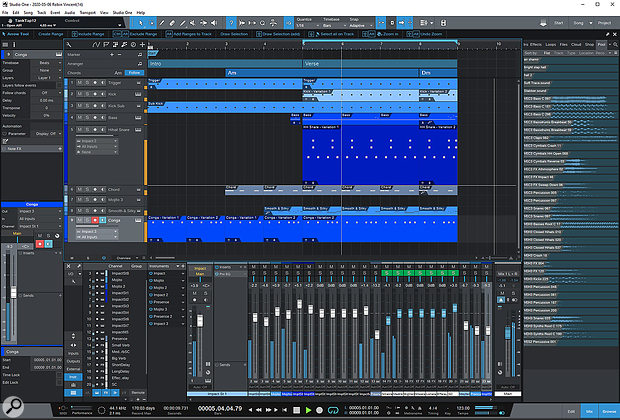Screen dimensions: 620x420
Task: Activate the Listen (speaker) tool
Action: [214, 23]
